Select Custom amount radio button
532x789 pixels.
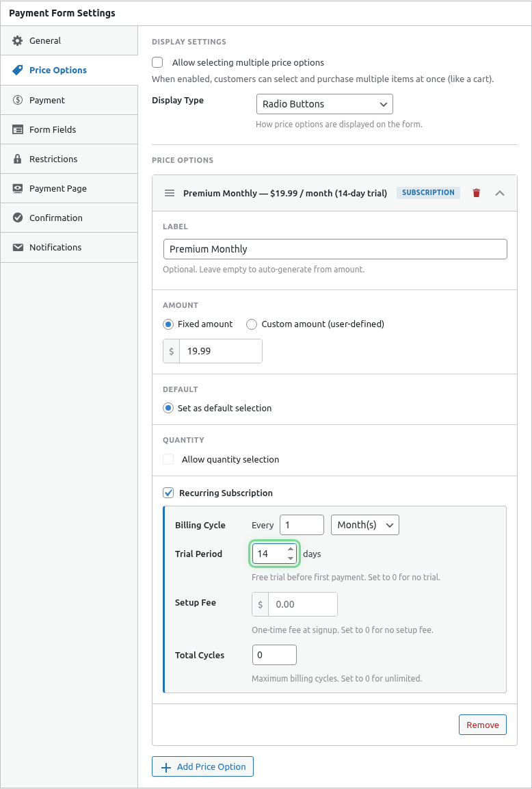[252, 324]
